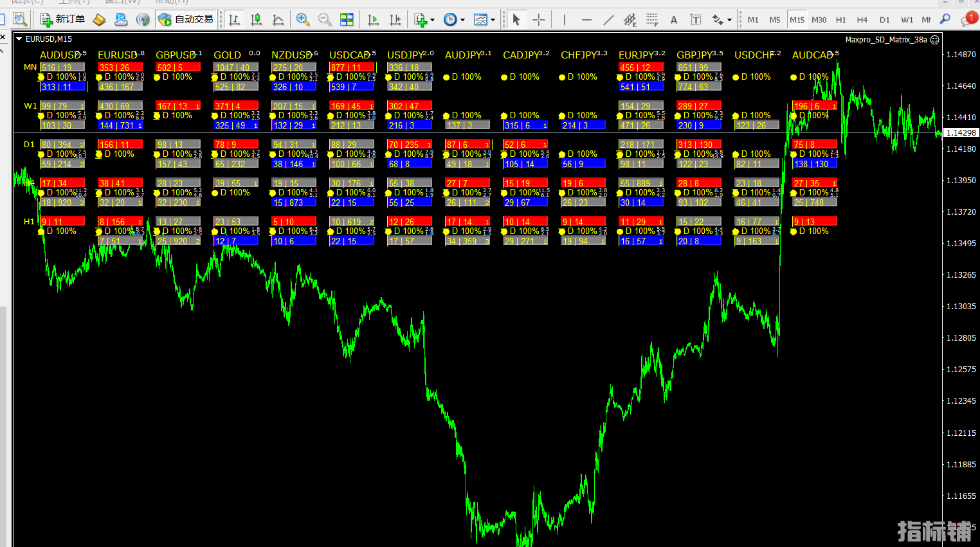This screenshot has width=980, height=547.
Task: Switch to H4 timeframe
Action: click(x=862, y=20)
